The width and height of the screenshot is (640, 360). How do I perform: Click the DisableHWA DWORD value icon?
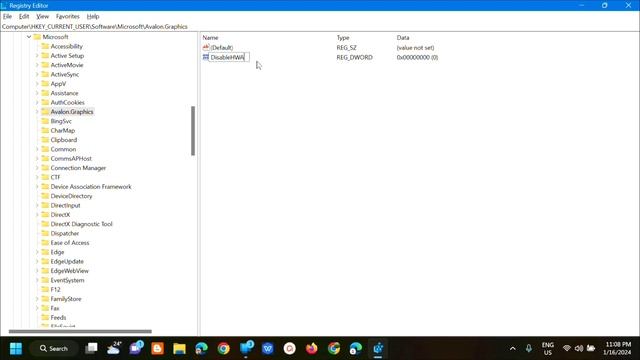(x=206, y=57)
